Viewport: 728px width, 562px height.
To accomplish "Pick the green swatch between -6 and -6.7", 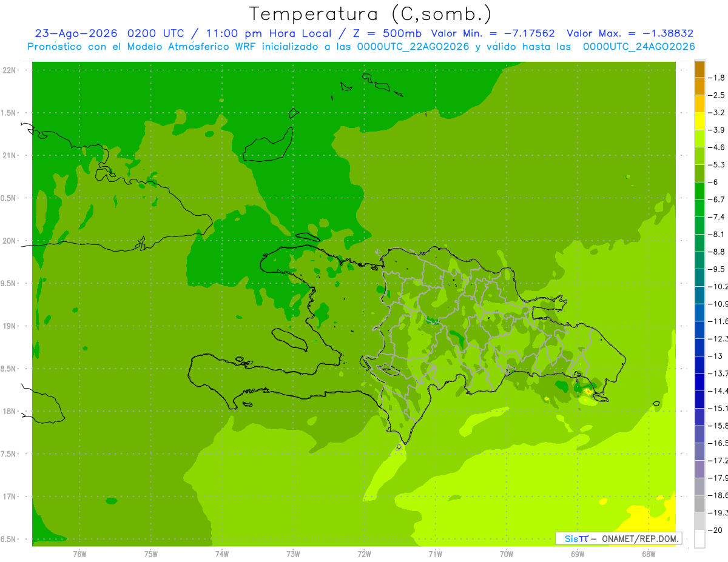I will tap(699, 191).
